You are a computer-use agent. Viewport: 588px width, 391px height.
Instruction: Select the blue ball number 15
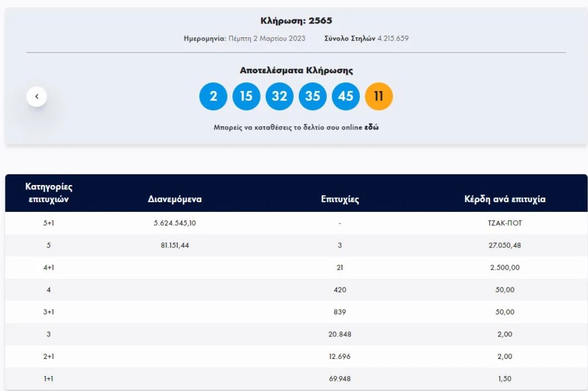click(246, 96)
